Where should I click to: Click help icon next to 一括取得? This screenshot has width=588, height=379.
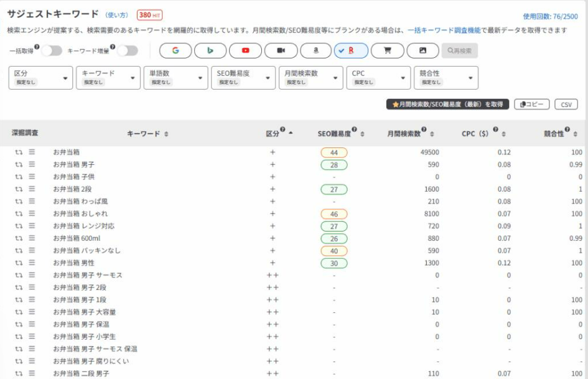tap(37, 47)
